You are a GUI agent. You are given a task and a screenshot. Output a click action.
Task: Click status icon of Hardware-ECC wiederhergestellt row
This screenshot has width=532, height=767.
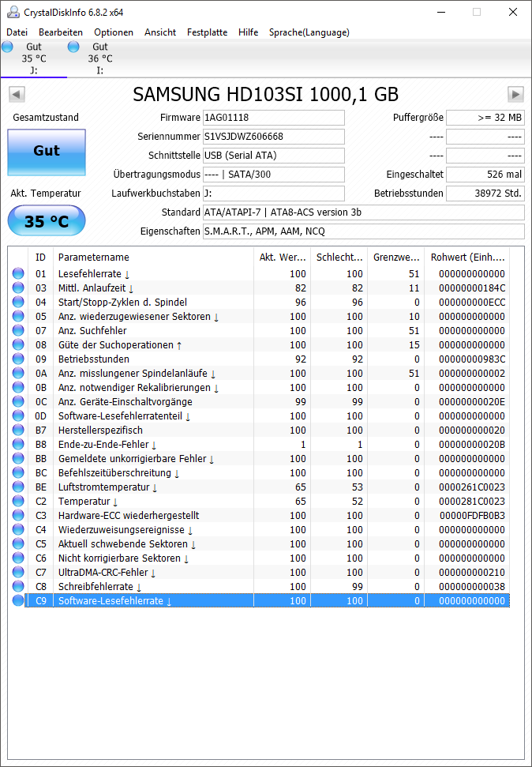(x=18, y=515)
